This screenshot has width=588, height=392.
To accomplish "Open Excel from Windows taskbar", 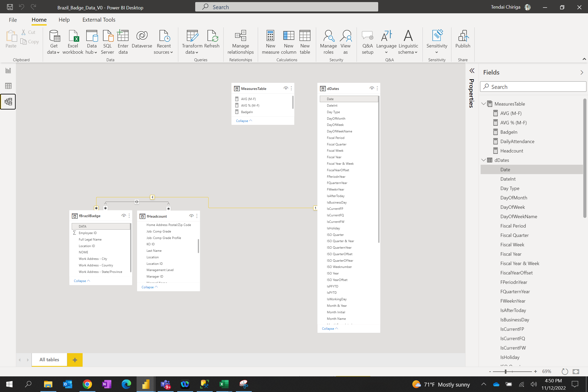I will [224, 384].
